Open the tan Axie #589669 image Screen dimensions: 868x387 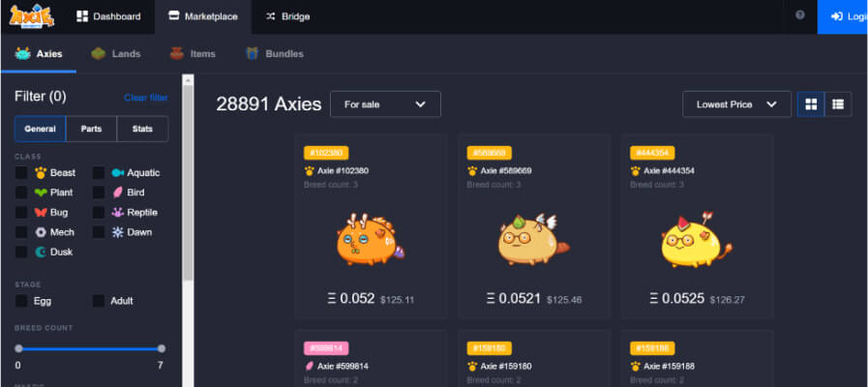tap(533, 238)
